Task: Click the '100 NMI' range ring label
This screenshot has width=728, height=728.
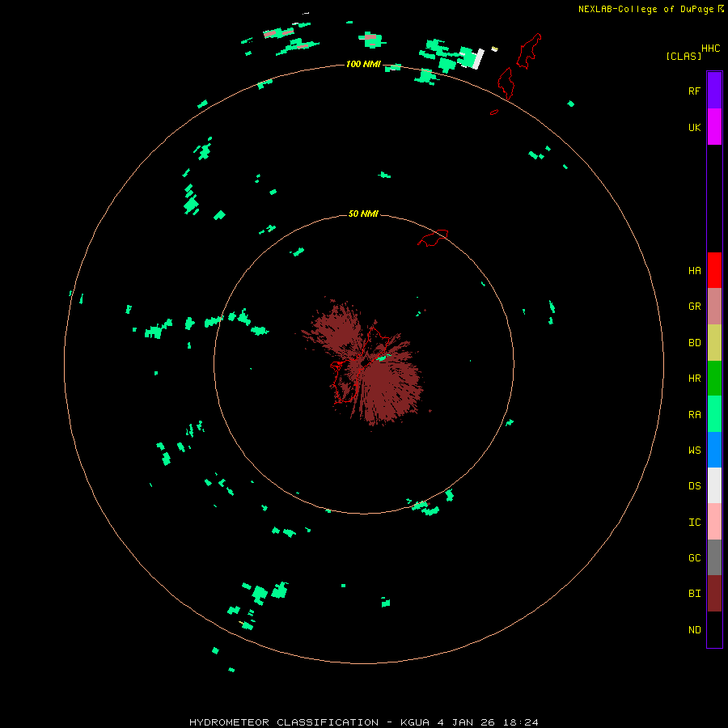Action: click(x=363, y=64)
